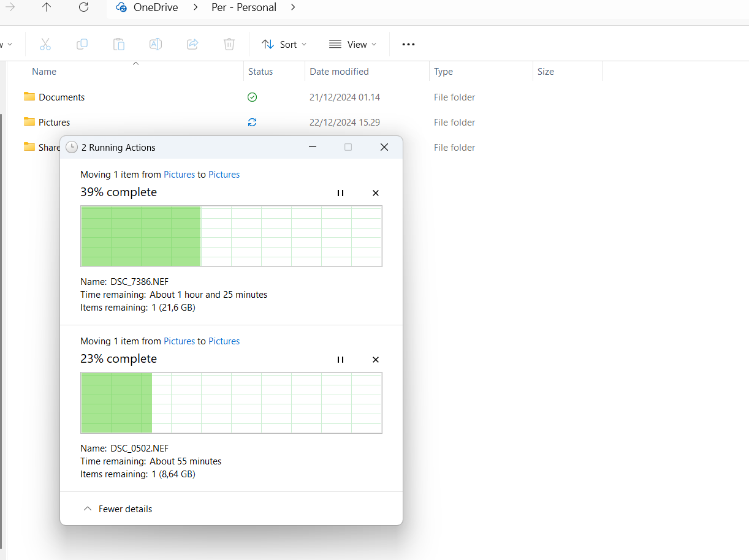The image size is (749, 560).
Task: Collapse dialog with Fewer details
Action: (118, 509)
